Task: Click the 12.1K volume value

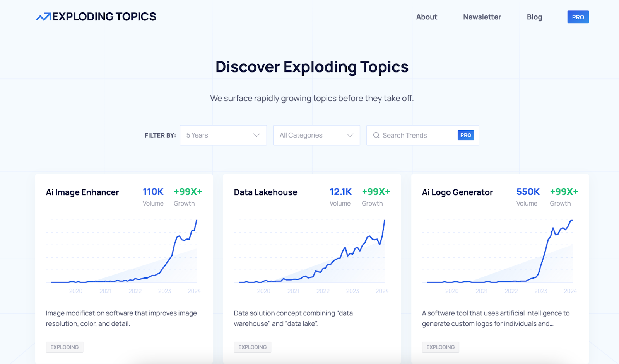Action: pyautogui.click(x=340, y=192)
